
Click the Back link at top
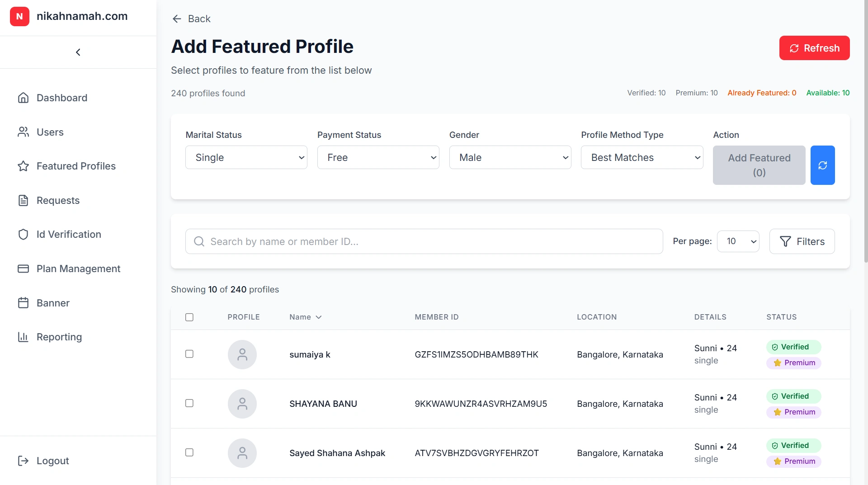click(191, 19)
